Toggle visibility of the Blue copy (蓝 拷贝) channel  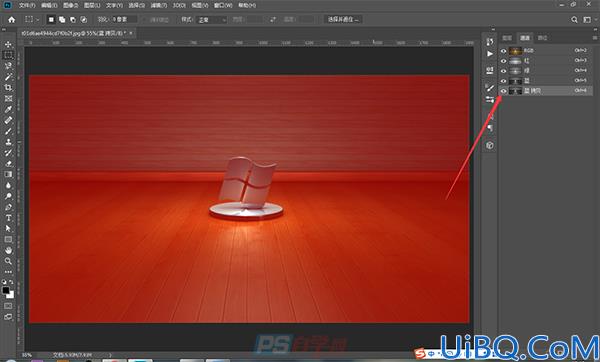pos(503,91)
